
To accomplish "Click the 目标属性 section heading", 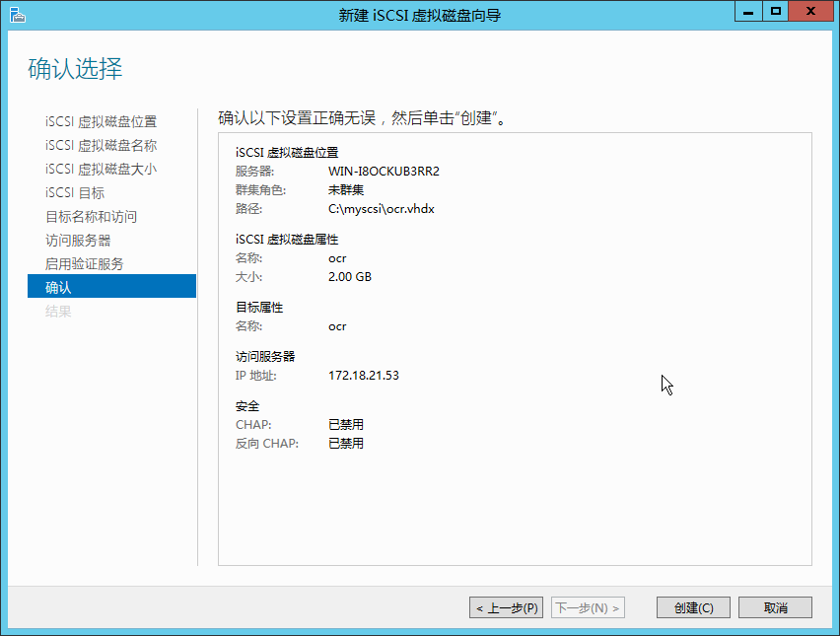I will click(259, 307).
